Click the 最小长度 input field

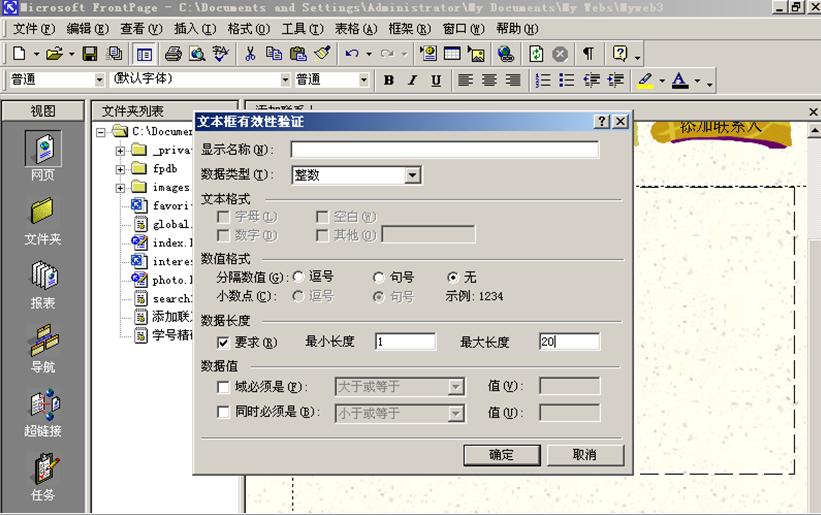coord(405,342)
